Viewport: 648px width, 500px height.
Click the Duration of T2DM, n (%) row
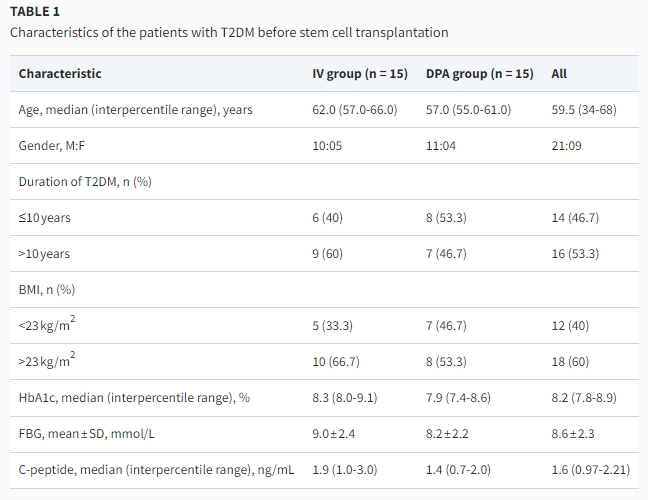85,181
